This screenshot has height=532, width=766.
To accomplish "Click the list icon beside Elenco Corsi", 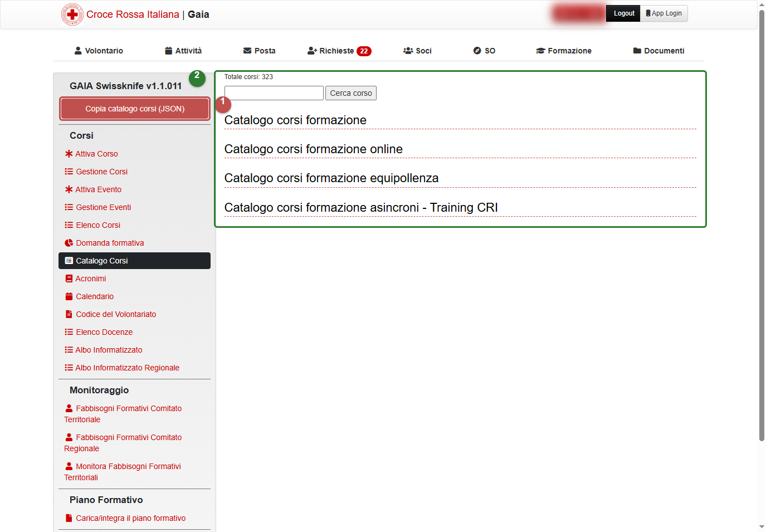I will (x=69, y=225).
